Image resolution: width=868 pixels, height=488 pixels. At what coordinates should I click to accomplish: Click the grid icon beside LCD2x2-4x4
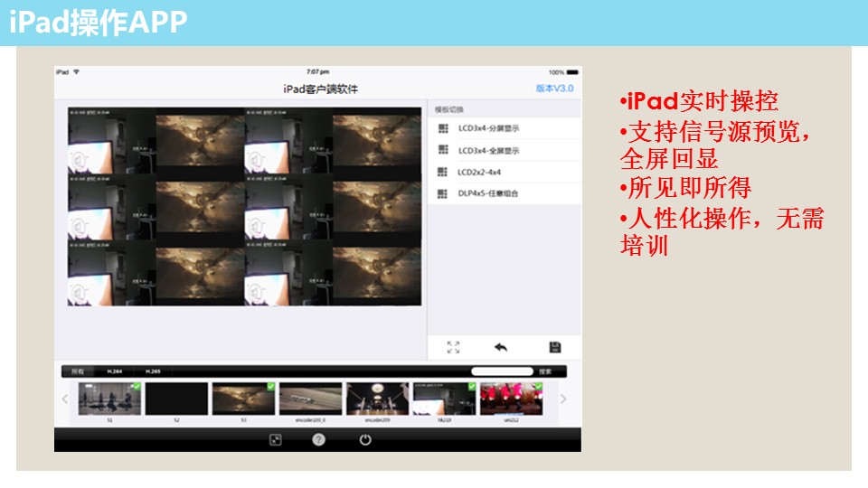(x=442, y=172)
